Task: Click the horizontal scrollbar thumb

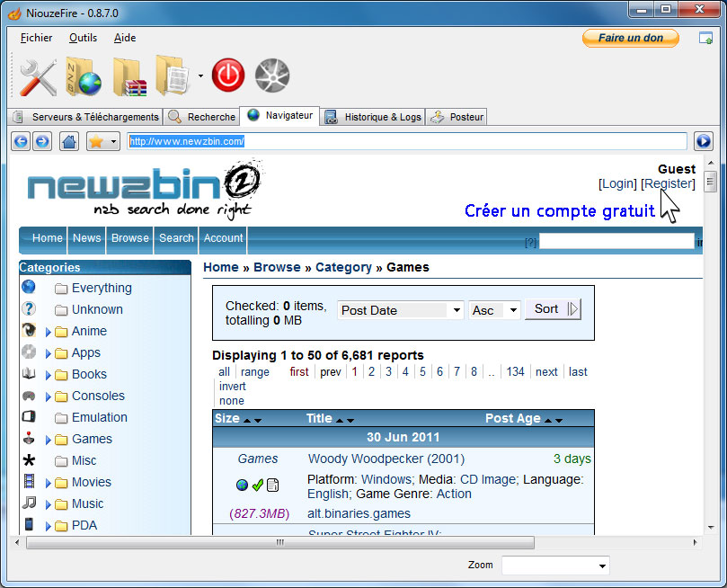Action: coord(280,542)
